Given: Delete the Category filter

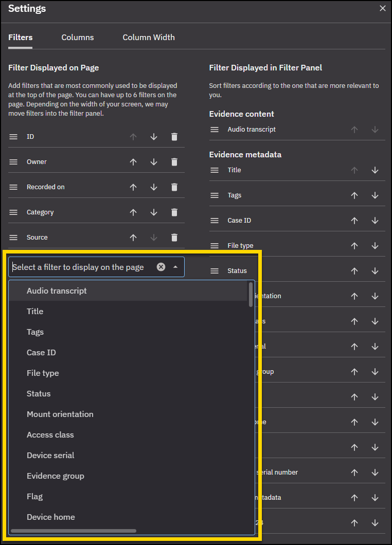Looking at the screenshot, I should (x=174, y=212).
